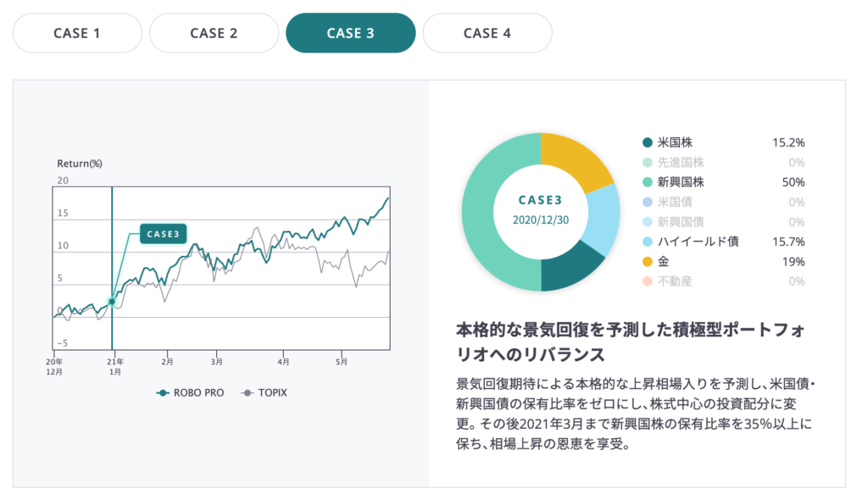
Task: Click the 先進国株 legend dot
Action: click(648, 162)
